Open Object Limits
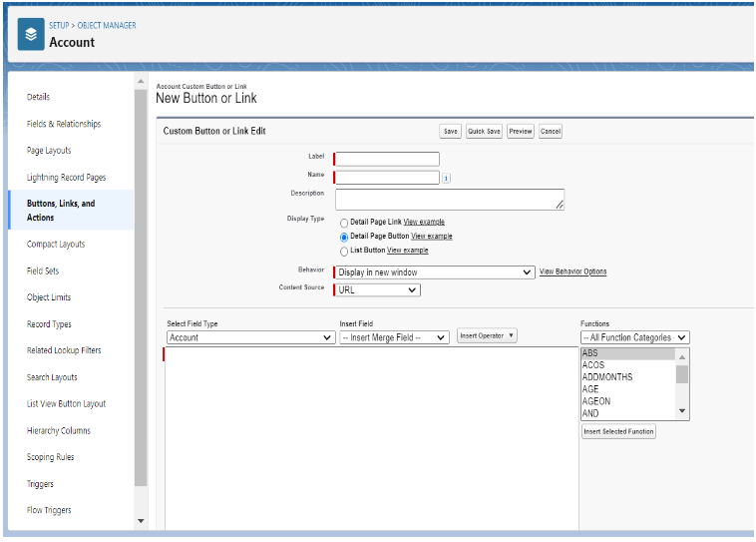This screenshot has height=542, width=756. (49, 297)
